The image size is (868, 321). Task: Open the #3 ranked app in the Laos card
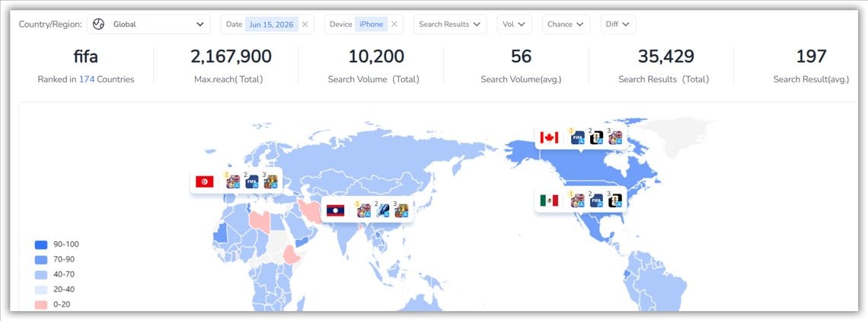401,210
